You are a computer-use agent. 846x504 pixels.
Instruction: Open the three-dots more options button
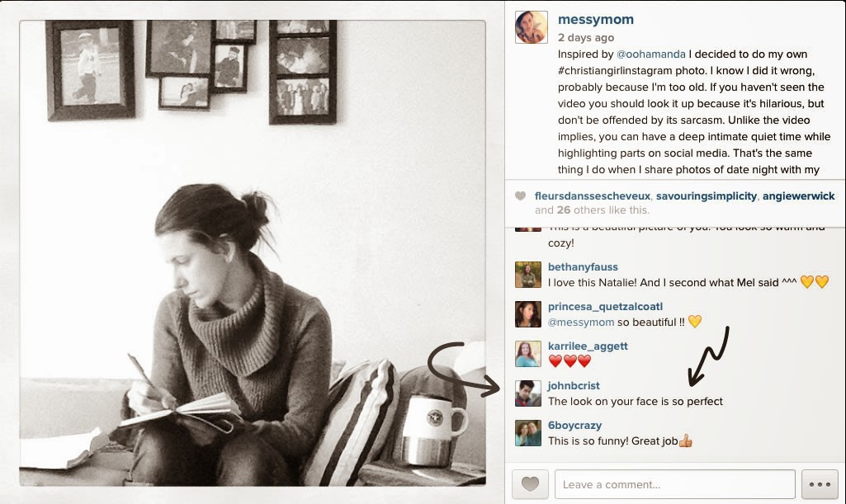pyautogui.click(x=820, y=483)
